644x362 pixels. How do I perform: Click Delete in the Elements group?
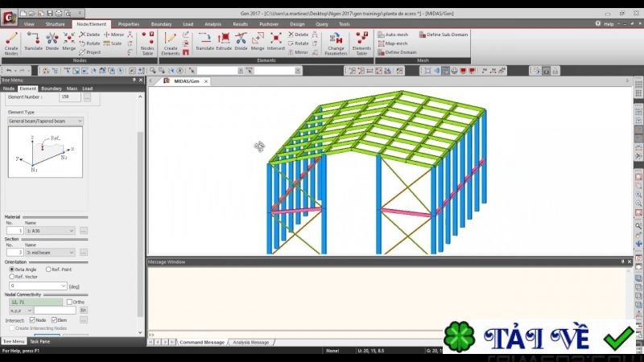point(298,35)
